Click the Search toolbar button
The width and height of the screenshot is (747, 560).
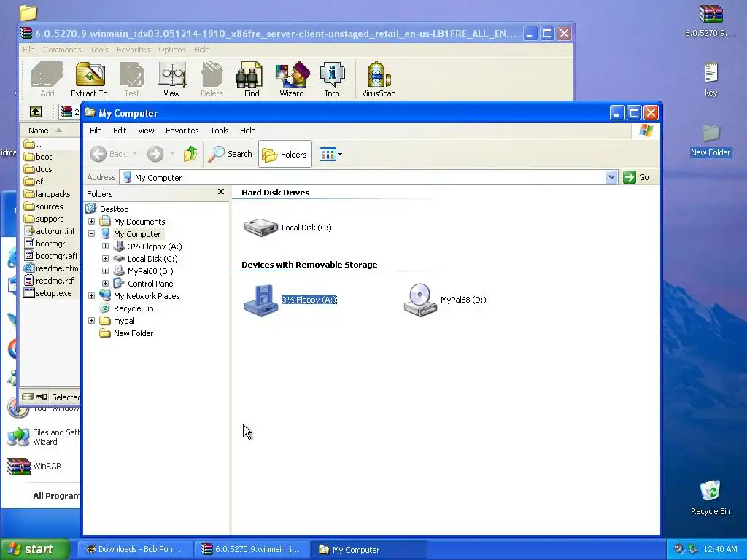coord(230,154)
